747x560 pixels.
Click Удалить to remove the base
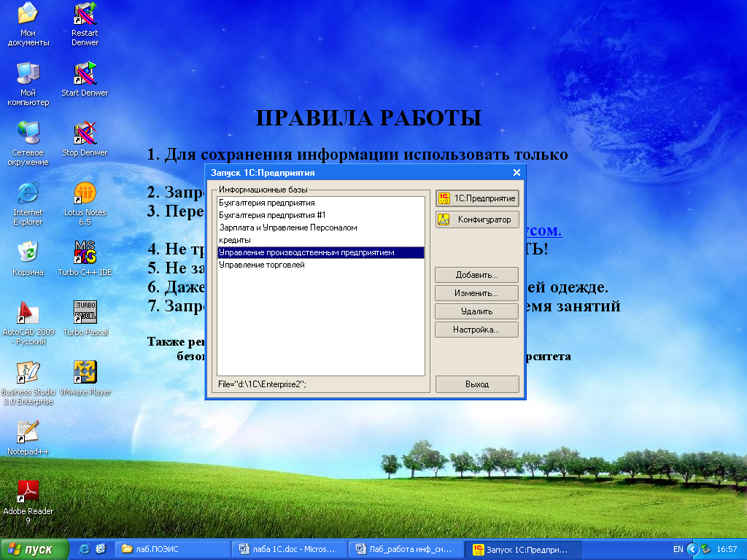pos(476,311)
